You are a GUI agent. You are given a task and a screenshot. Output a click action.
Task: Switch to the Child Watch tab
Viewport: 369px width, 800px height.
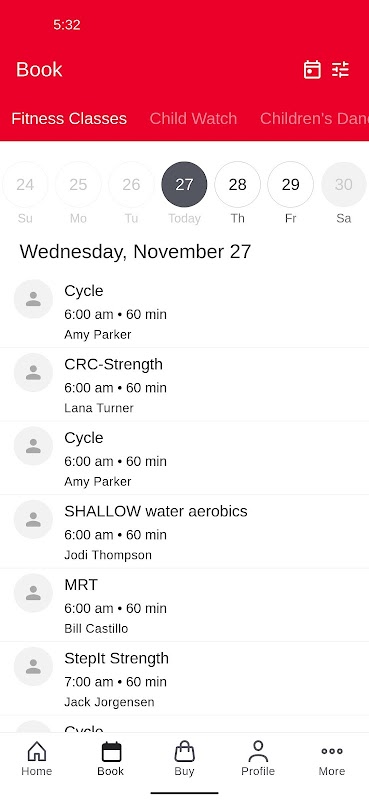[193, 118]
